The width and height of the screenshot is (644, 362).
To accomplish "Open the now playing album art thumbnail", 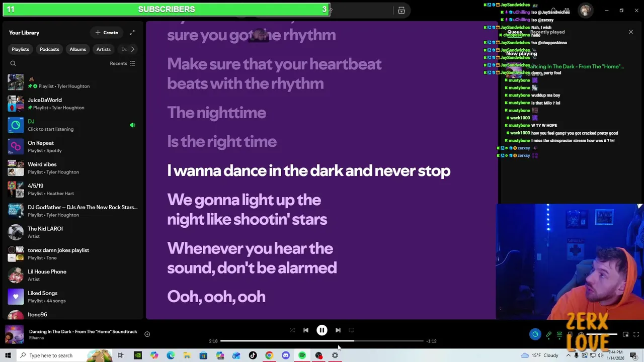I will [x=14, y=334].
